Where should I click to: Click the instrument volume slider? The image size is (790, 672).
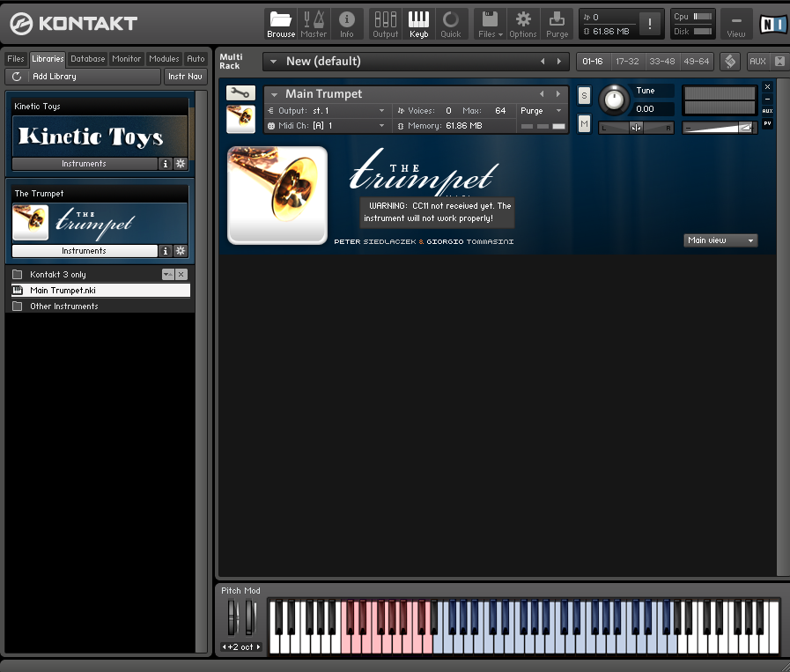click(720, 128)
